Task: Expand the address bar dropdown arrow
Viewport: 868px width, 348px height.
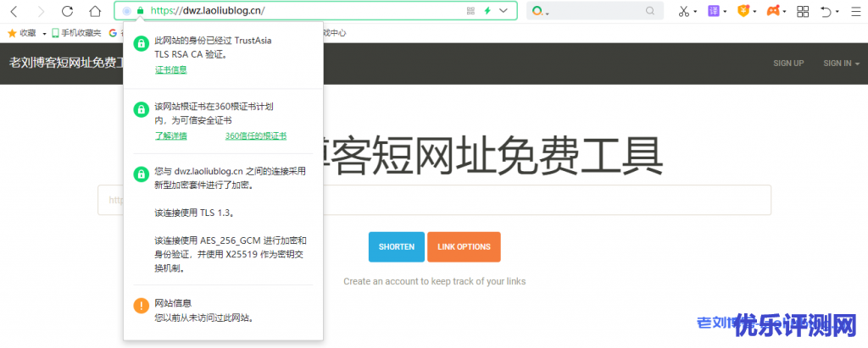Action: (x=504, y=11)
